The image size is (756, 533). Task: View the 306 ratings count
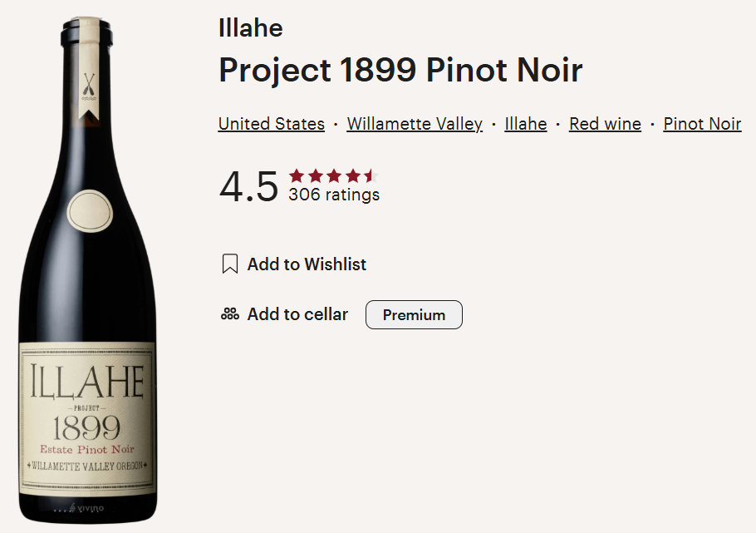point(334,195)
